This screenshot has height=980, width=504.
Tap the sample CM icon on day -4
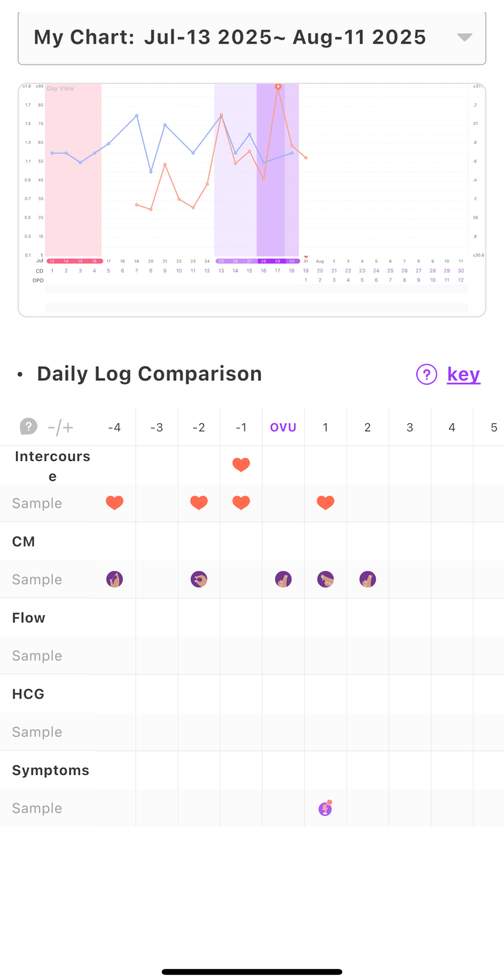coord(115,579)
